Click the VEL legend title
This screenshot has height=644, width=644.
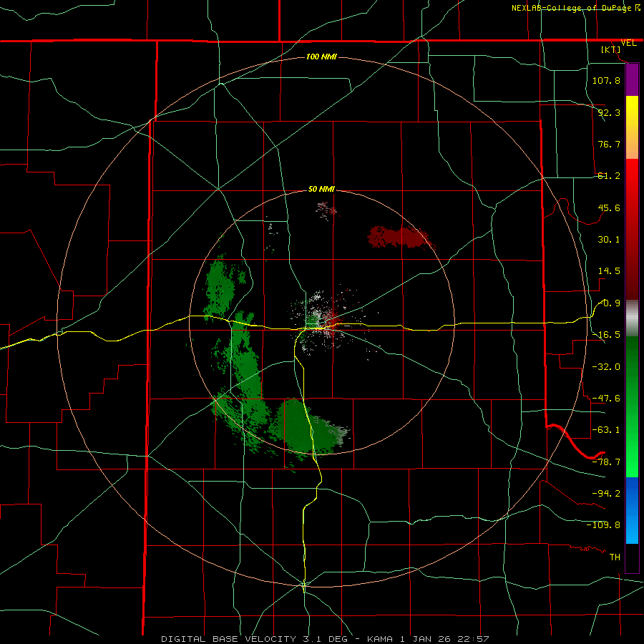628,43
